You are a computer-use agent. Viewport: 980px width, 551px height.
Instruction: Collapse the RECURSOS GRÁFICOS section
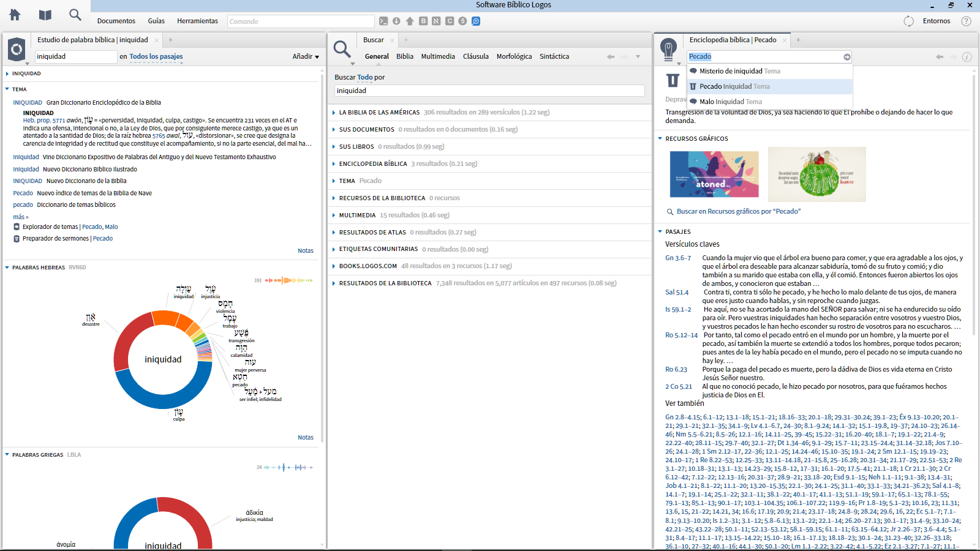(660, 139)
